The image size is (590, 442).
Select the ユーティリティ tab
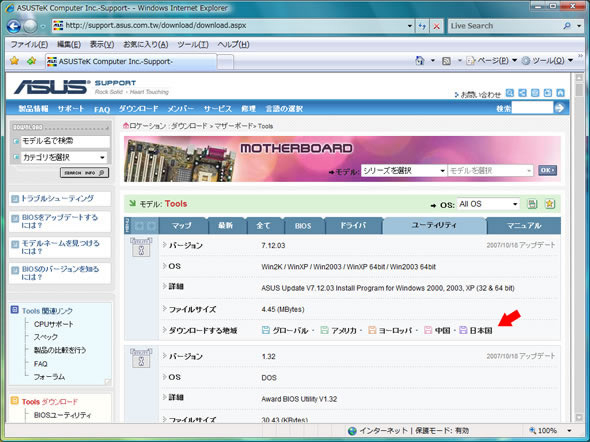coord(434,225)
